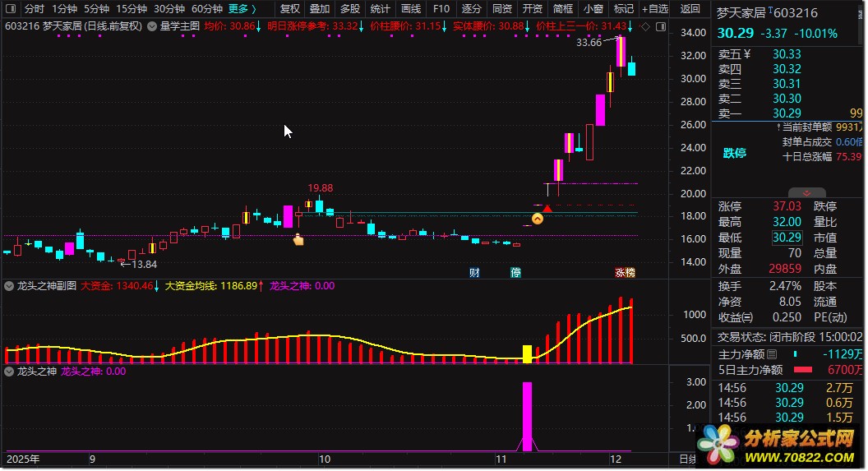The width and height of the screenshot is (868, 471).
Task: Click the 开资 toolbar button
Action: click(533, 9)
